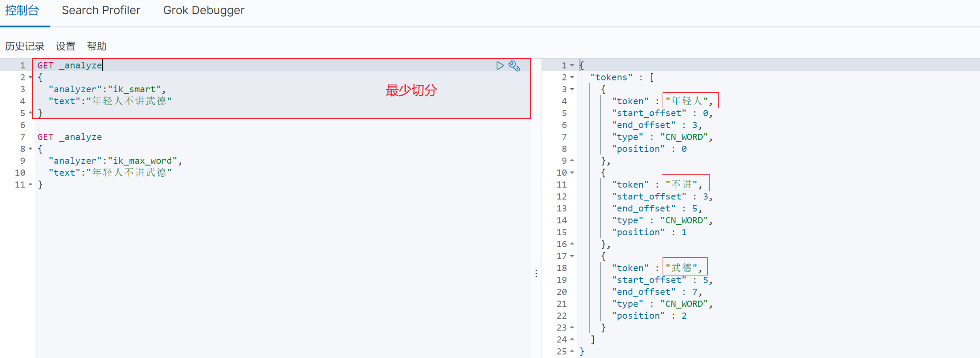Image resolution: width=980 pixels, height=358 pixels.
Task: Click fold arrow at response line 23
Action: (x=572, y=328)
